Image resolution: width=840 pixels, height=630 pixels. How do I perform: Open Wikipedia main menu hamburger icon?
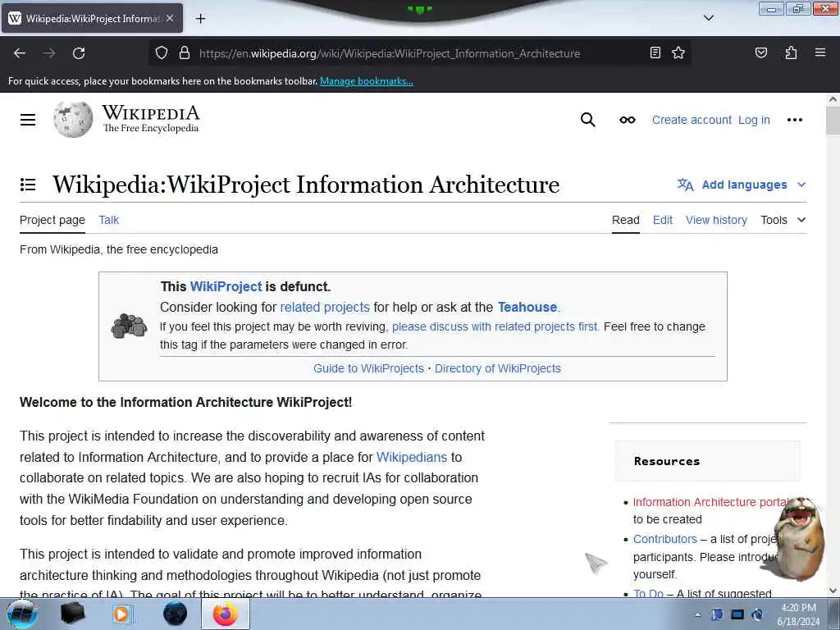[x=28, y=120]
